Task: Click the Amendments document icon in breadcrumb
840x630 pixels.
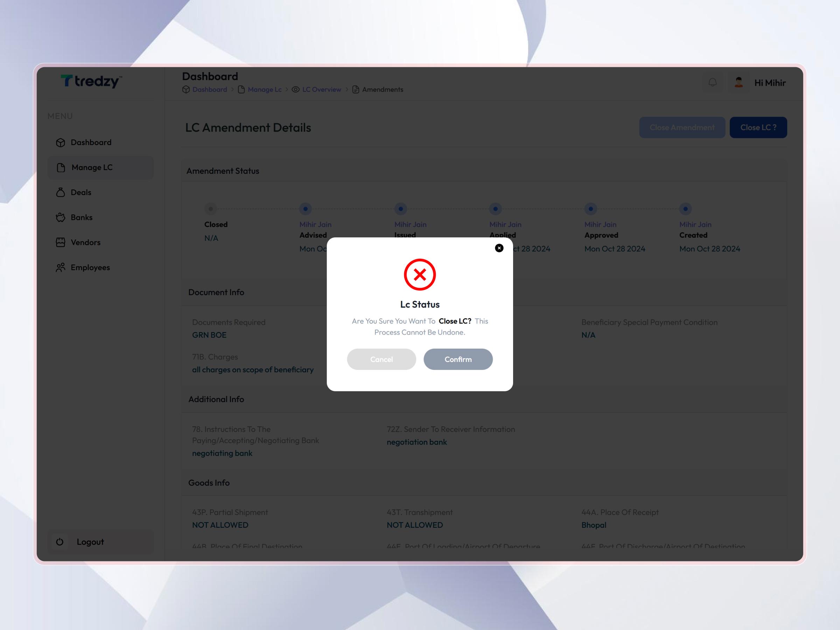Action: pos(356,89)
